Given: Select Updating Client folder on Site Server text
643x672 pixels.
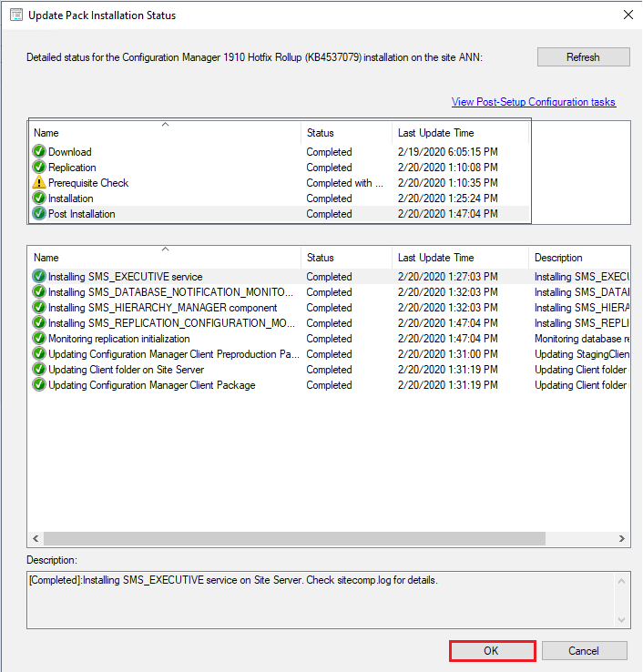Looking at the screenshot, I should [x=126, y=370].
